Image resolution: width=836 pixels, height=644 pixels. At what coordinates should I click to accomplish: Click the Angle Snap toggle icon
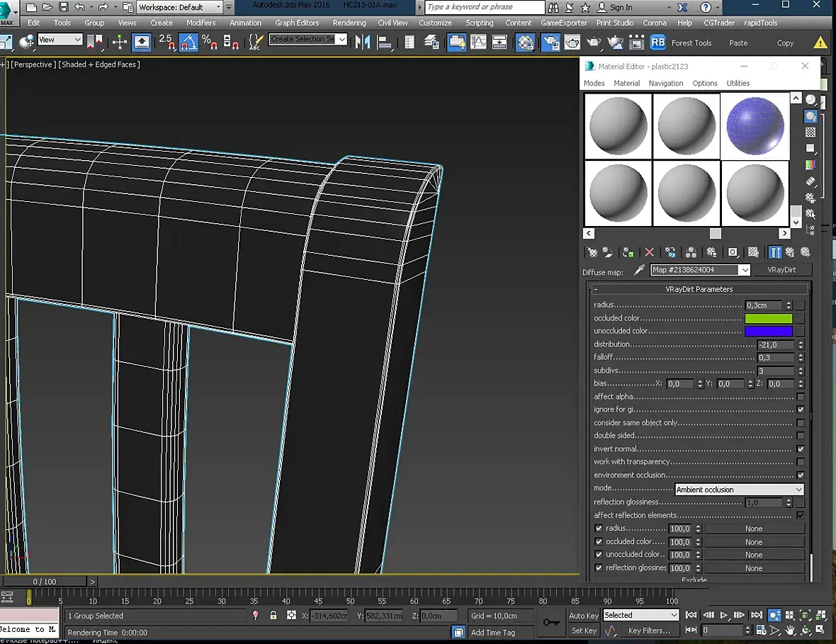tap(188, 42)
